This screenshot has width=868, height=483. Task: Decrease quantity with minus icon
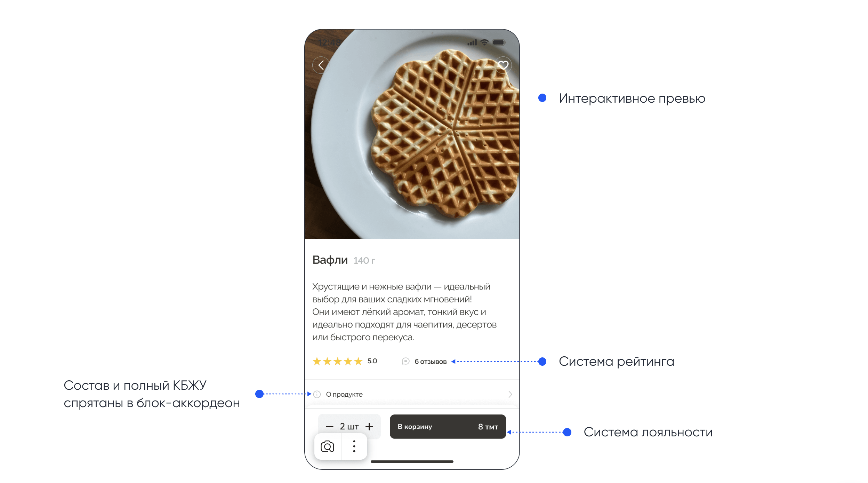(329, 427)
